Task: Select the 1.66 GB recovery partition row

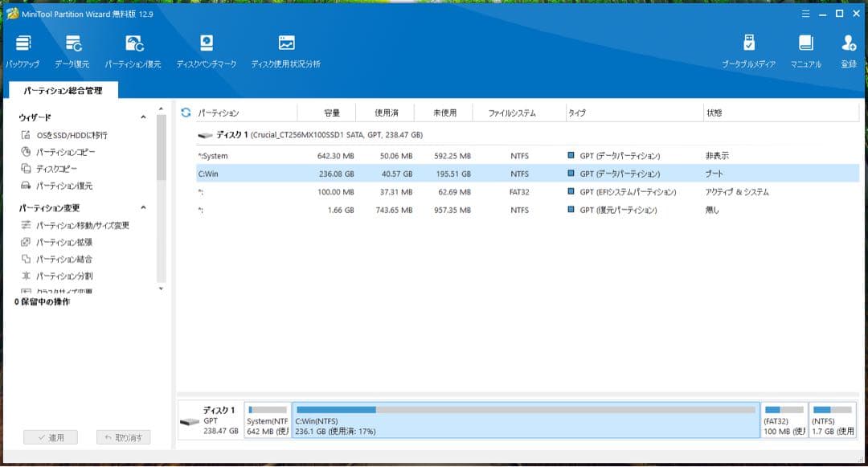Action: tap(527, 211)
